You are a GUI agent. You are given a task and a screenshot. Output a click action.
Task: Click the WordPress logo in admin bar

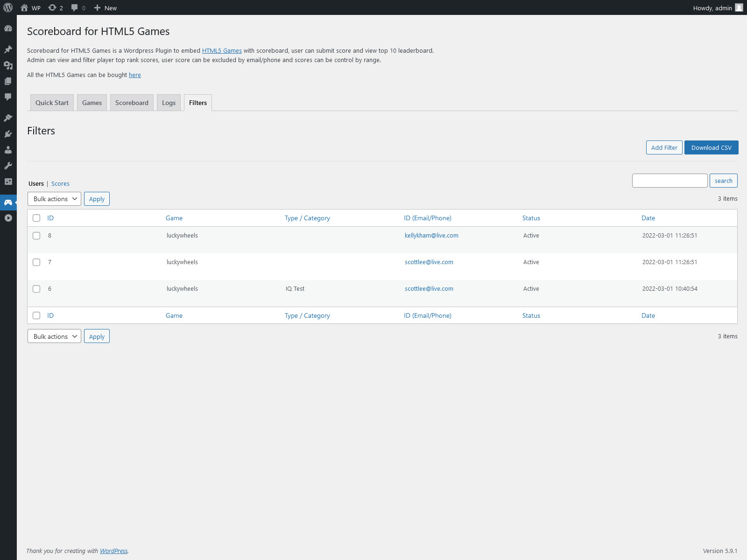click(8, 7)
